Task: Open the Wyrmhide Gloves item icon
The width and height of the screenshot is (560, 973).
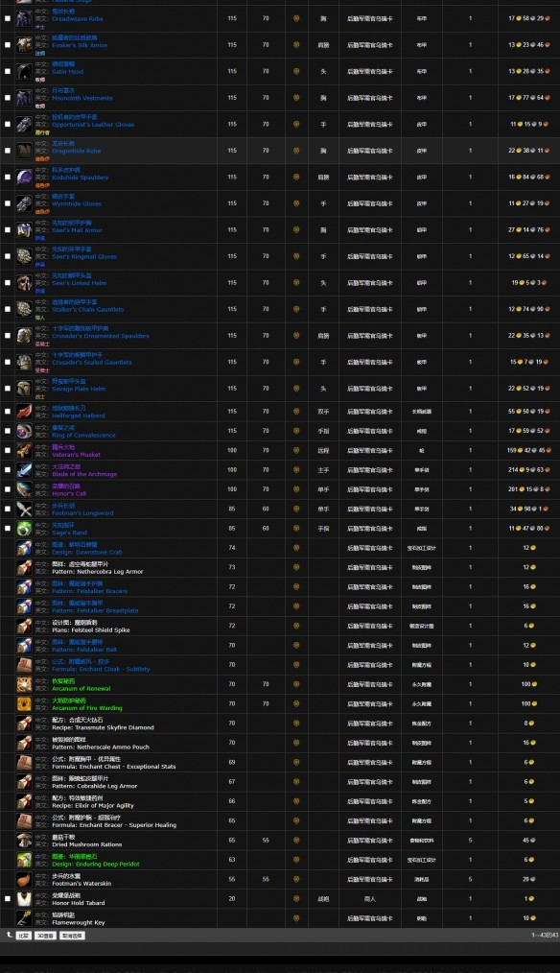Action: [24, 202]
